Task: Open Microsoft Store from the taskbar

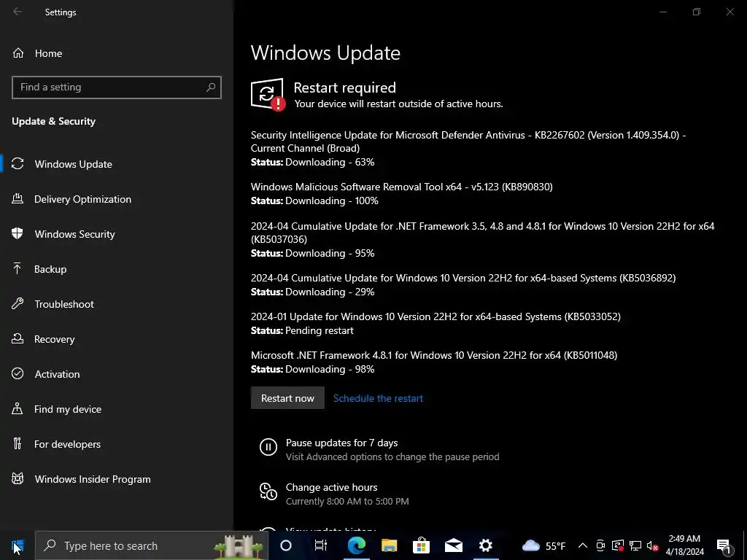Action: [421, 545]
